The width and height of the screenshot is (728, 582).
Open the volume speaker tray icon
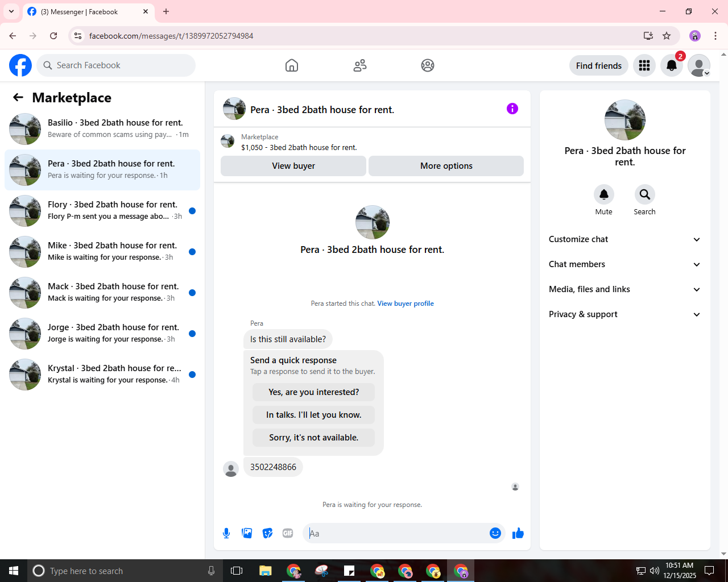coord(655,571)
